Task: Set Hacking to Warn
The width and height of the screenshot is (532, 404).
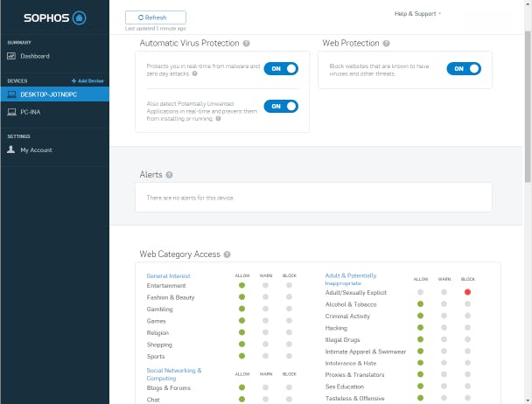Action: tap(444, 328)
